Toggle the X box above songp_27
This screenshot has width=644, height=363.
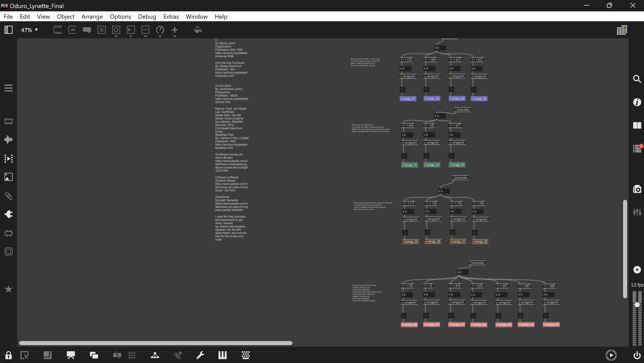(x=403, y=90)
